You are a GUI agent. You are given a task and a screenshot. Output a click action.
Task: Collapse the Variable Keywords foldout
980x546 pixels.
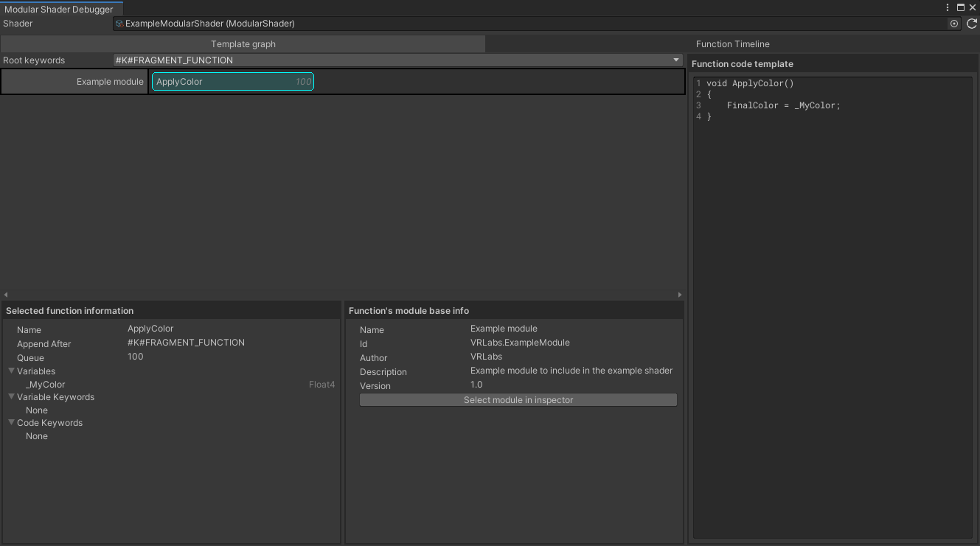(x=12, y=396)
